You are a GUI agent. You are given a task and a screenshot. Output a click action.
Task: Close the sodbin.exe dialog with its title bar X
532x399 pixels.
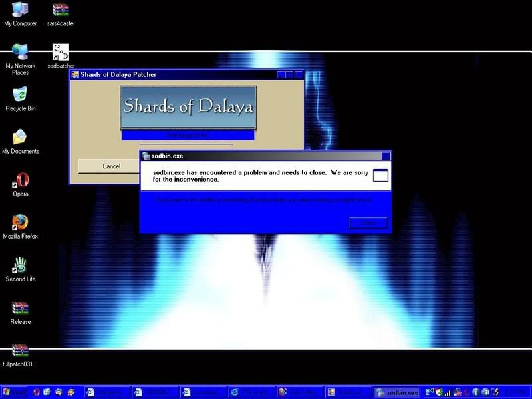[386, 156]
